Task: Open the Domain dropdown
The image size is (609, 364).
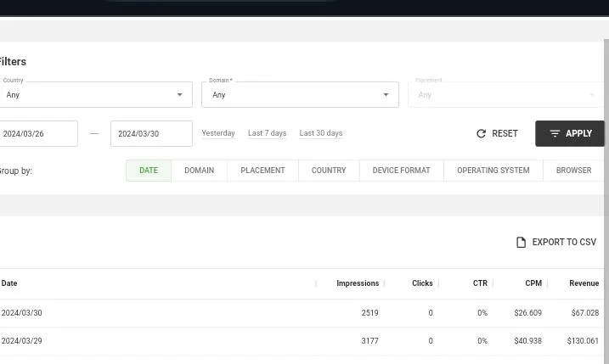Action: pyautogui.click(x=300, y=95)
